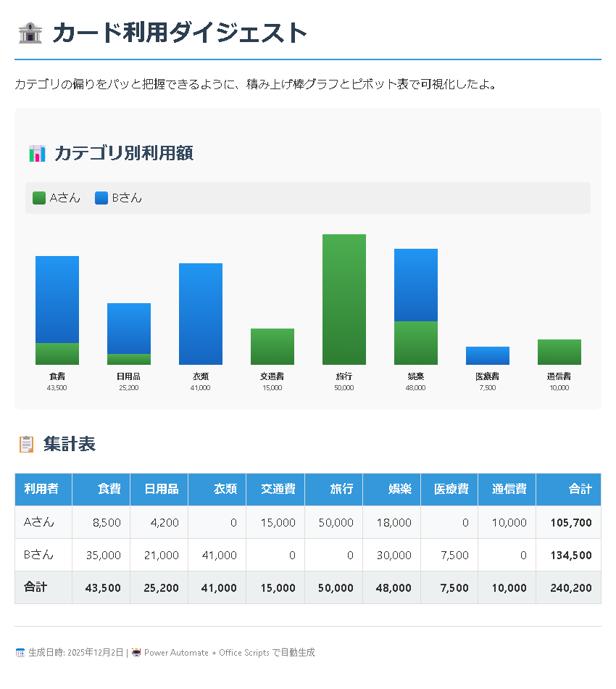Click the 衣類 table column header
616x689 pixels.
pos(217,490)
